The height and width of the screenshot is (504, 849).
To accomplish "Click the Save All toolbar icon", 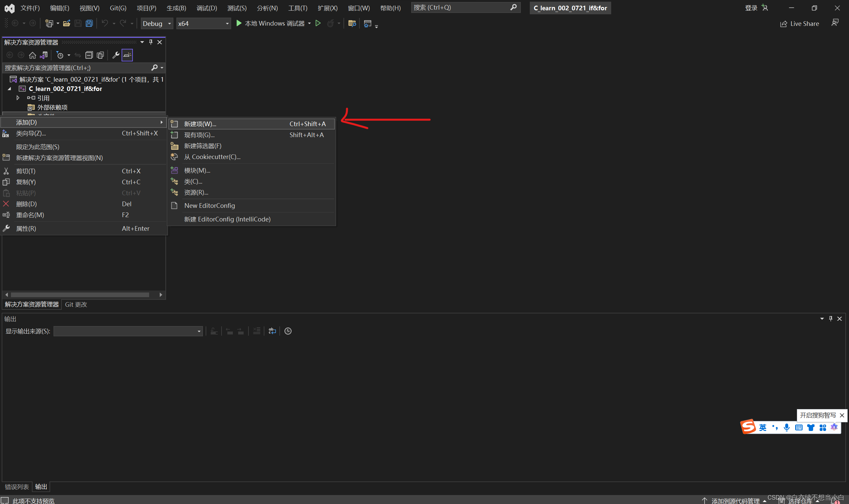I will [89, 24].
